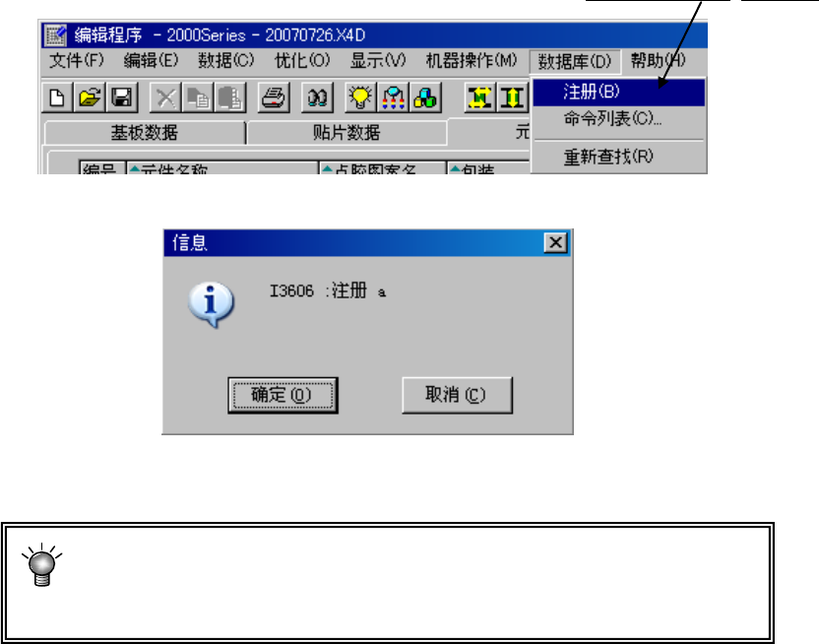Save the program with floppy icon
This screenshot has width=819, height=644.
[122, 97]
